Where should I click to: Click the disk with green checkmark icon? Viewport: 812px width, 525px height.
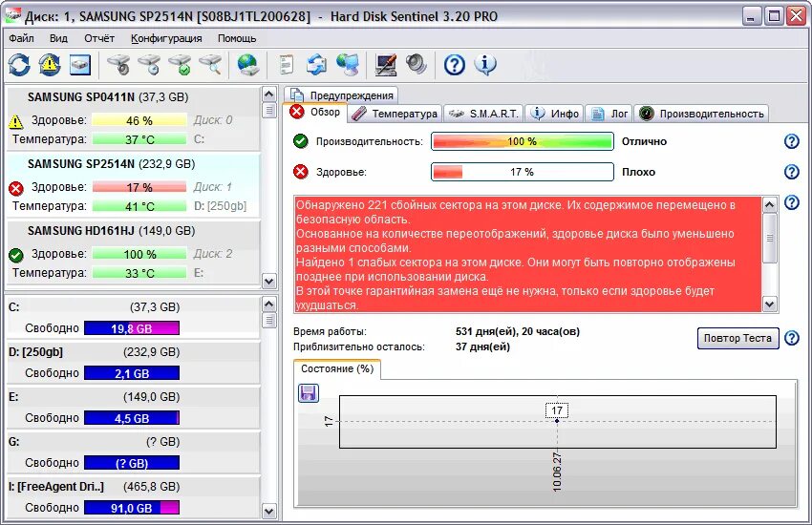pos(180,65)
